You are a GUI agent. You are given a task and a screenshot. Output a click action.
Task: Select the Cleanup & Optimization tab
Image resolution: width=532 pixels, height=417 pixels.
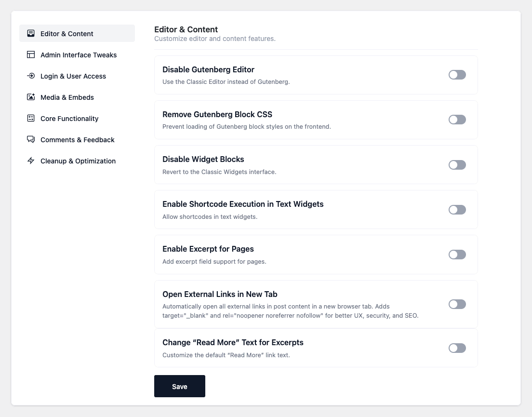coord(78,161)
